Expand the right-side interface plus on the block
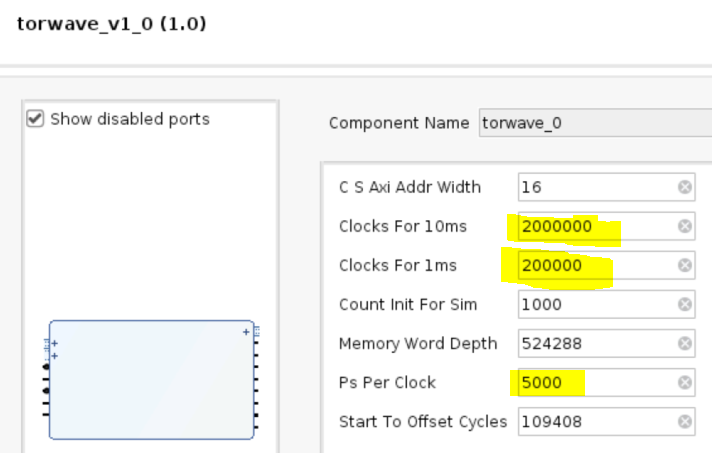 point(246,332)
